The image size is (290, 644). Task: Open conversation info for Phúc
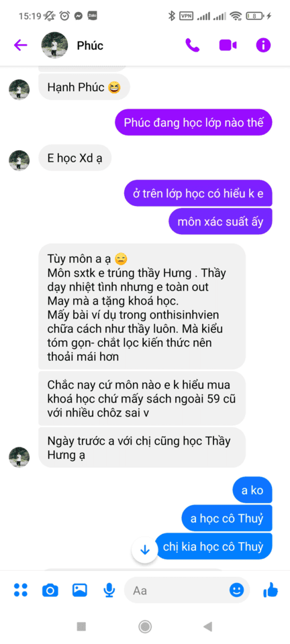click(x=263, y=45)
